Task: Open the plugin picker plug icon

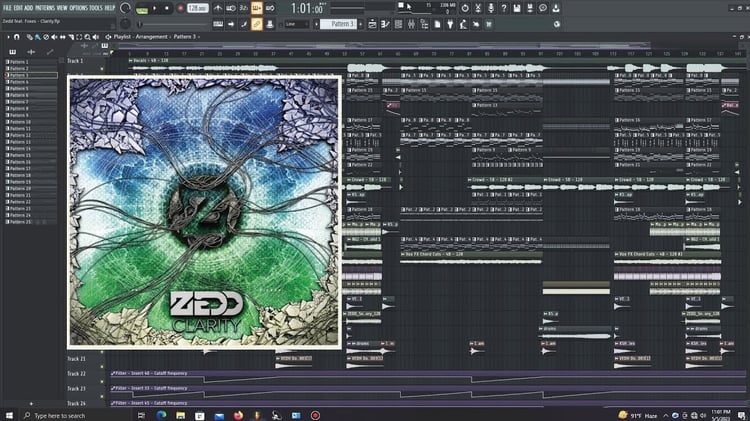Action: pyautogui.click(x=450, y=24)
